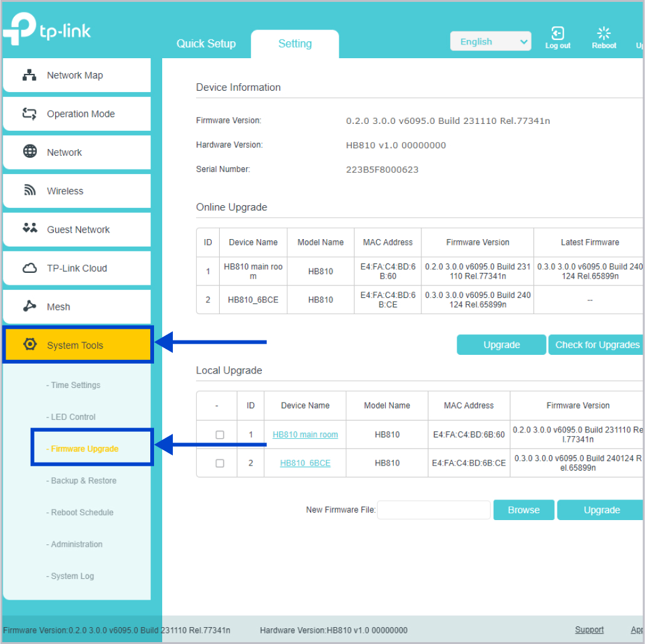Open the English language dropdown

coord(490,41)
